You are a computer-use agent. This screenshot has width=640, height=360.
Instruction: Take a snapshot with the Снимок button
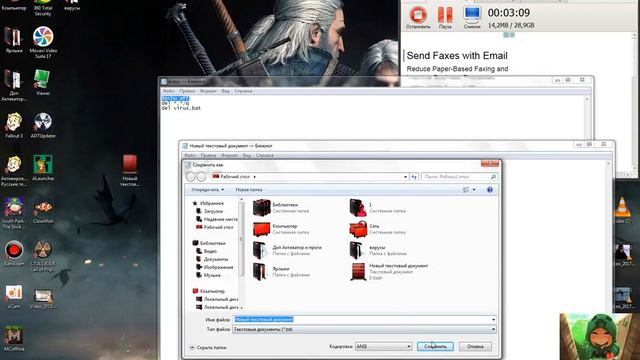point(472,17)
